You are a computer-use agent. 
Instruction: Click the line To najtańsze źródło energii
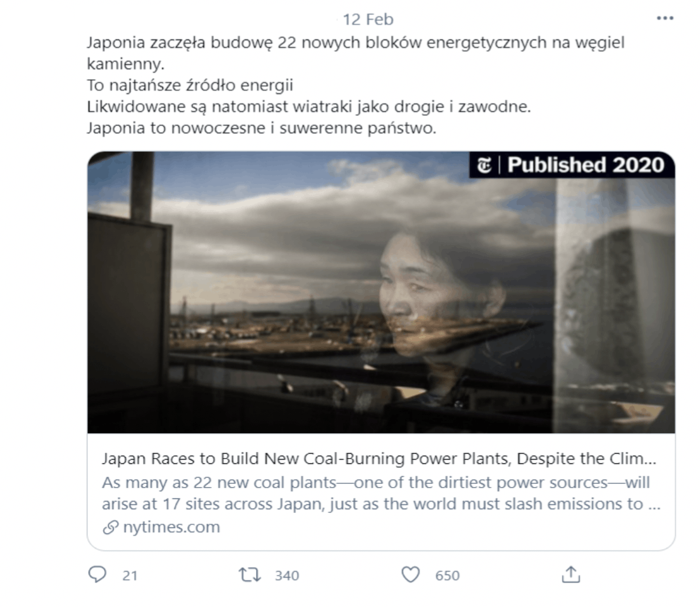(189, 85)
